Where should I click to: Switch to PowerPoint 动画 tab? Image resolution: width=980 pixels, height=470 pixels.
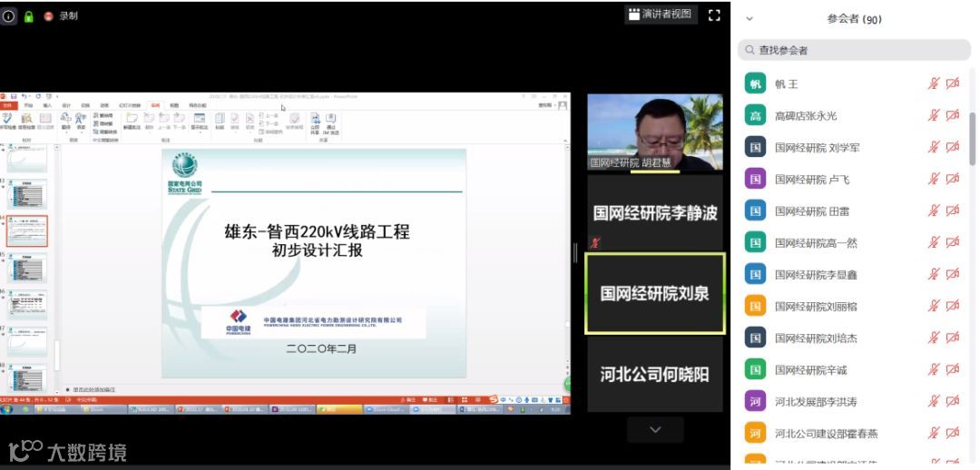pos(104,105)
